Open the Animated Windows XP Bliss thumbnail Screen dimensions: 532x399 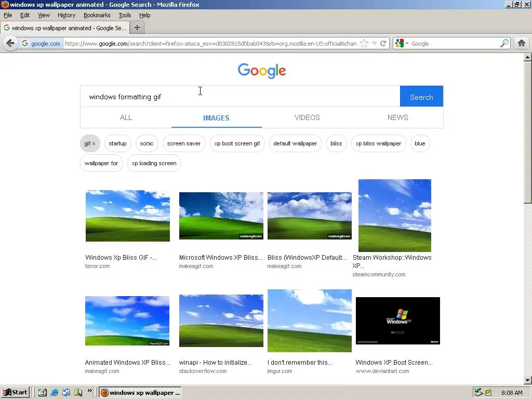coord(127,321)
